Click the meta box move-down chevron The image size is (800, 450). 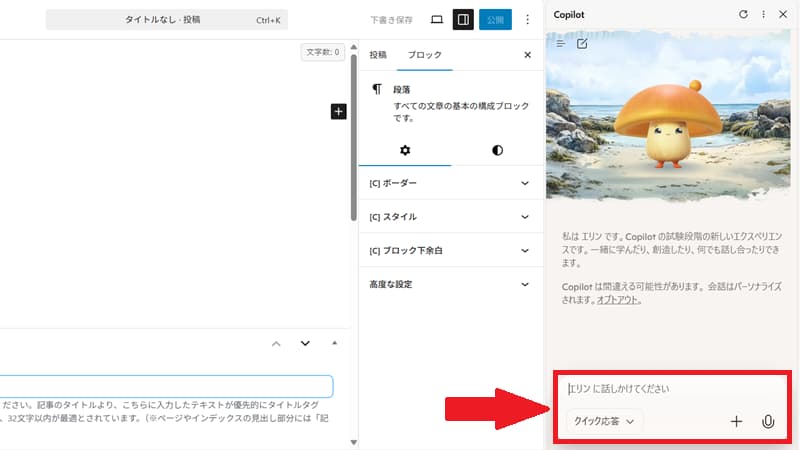pos(305,343)
